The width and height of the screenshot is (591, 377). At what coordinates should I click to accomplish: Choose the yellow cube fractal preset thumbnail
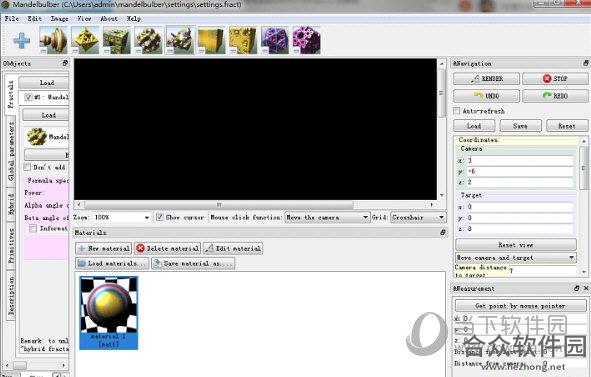click(211, 40)
